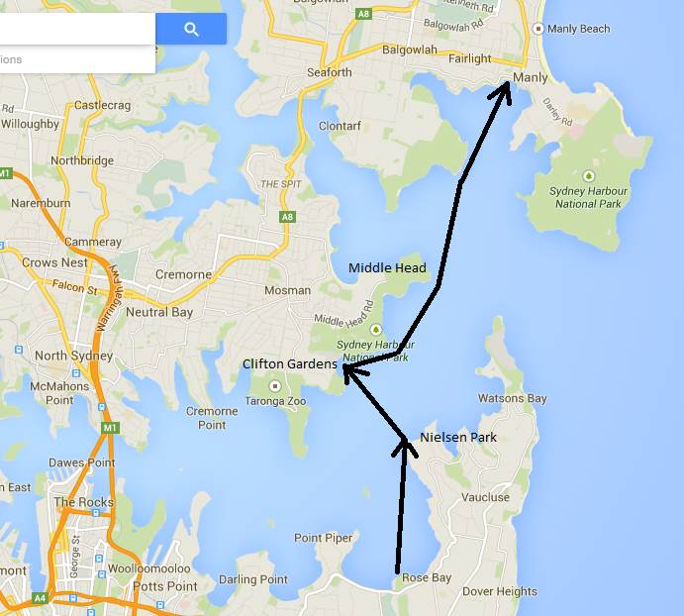The image size is (684, 616).
Task: Click the transit station icon near North Sydney
Action: coord(76,373)
